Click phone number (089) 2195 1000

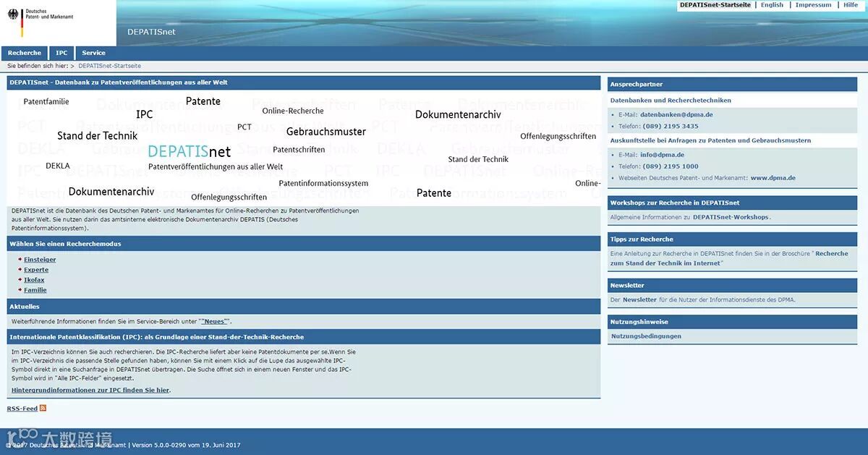click(671, 166)
